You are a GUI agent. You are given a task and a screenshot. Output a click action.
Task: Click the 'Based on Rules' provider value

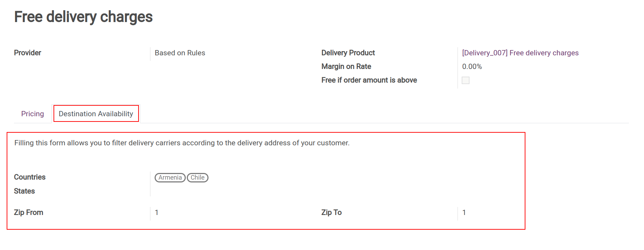click(180, 53)
